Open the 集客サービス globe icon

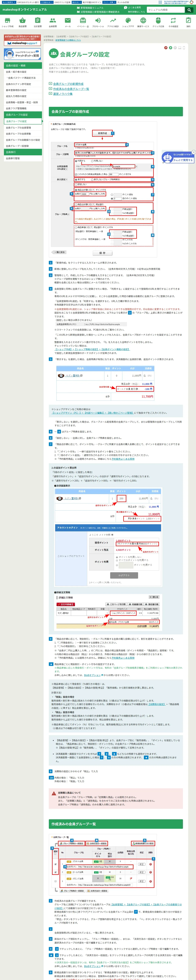(143, 21)
